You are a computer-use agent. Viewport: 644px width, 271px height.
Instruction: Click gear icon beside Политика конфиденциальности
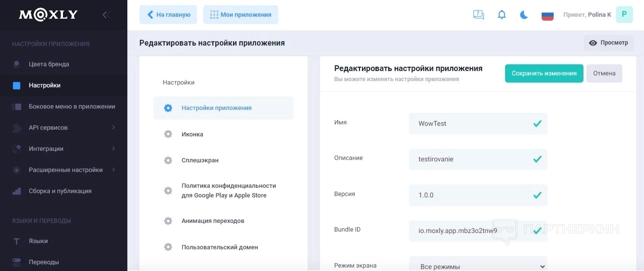tap(168, 190)
